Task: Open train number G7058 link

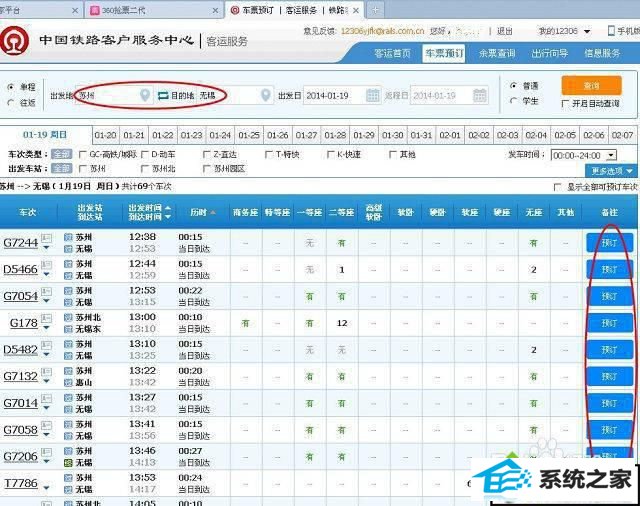Action: pyautogui.click(x=20, y=430)
